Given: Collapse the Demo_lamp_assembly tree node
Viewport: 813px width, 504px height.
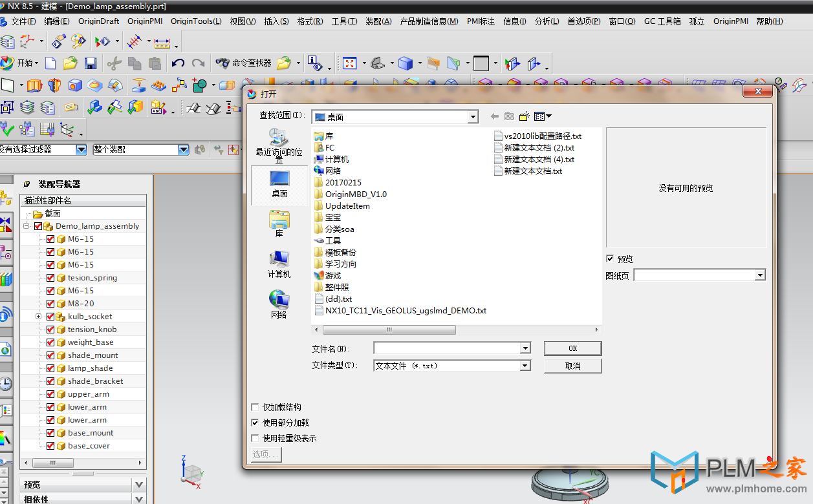Looking at the screenshot, I should point(26,226).
